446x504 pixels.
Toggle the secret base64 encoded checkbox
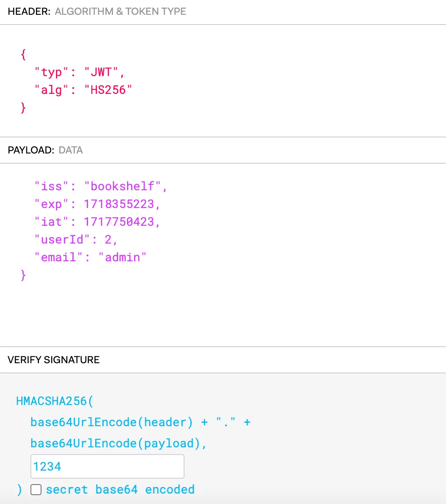tap(36, 490)
